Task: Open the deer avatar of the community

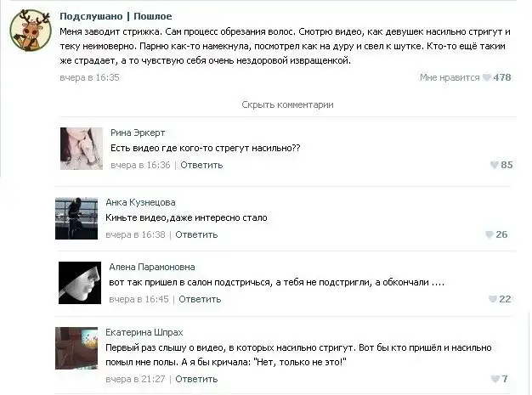Action: click(31, 31)
